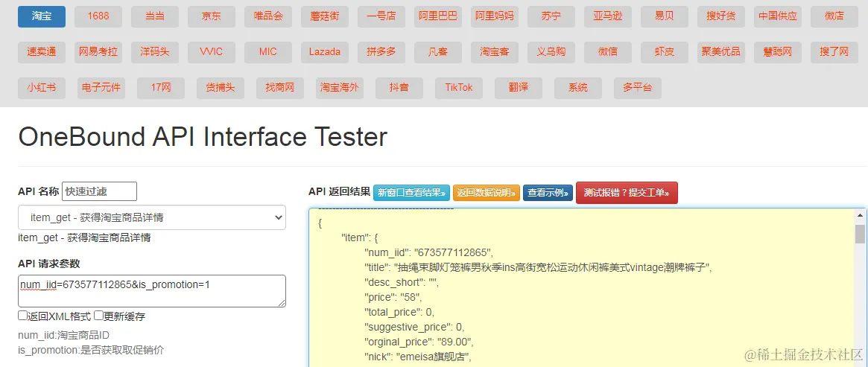Select the 苏宁 tab

click(551, 16)
